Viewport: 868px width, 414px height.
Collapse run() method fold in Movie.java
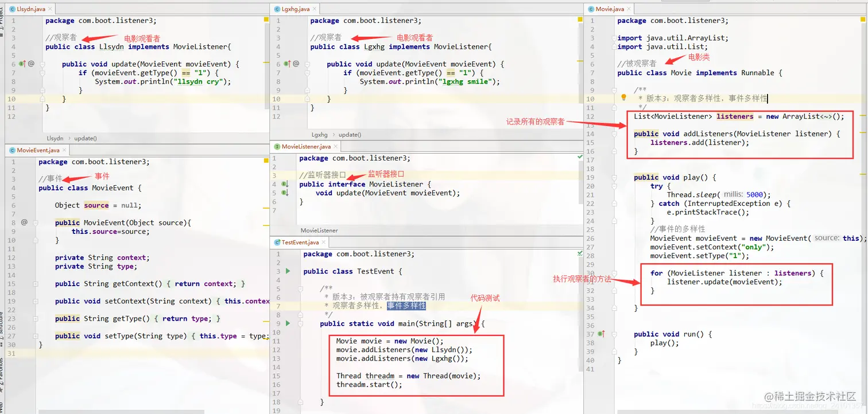click(614, 334)
